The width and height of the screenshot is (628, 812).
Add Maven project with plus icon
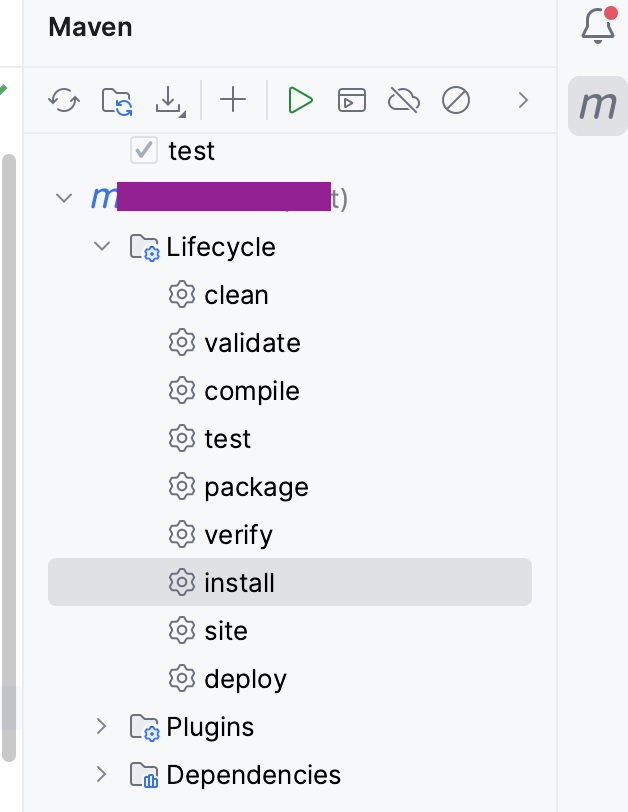click(233, 100)
